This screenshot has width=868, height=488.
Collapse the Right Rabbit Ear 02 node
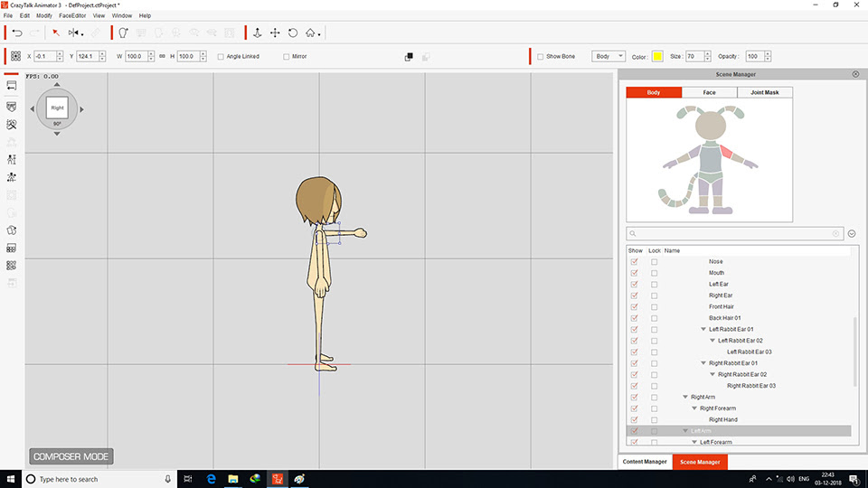pyautogui.click(x=712, y=374)
